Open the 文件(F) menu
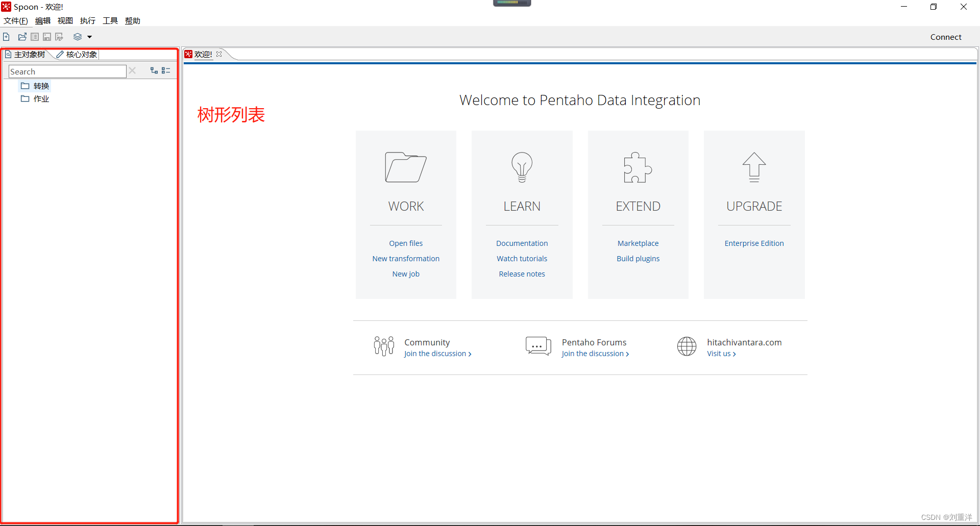The image size is (980, 526). click(x=15, y=21)
